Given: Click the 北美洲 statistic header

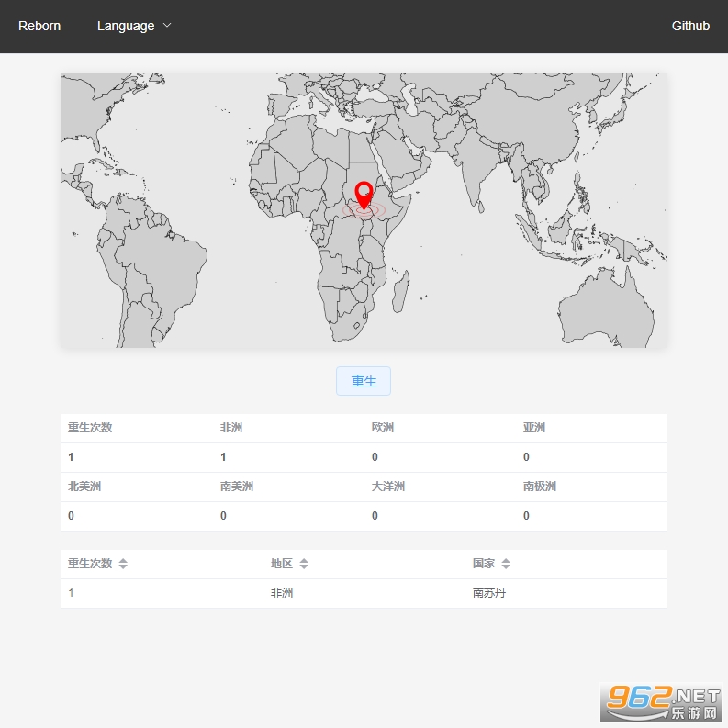Looking at the screenshot, I should click(x=84, y=487).
